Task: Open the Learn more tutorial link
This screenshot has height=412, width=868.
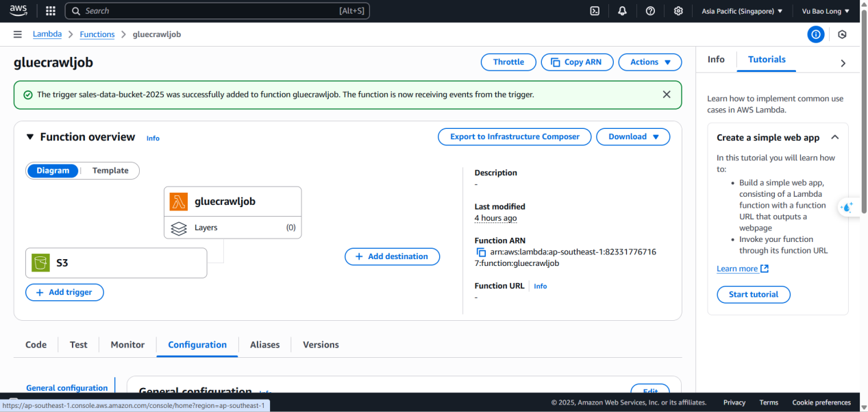Action: [743, 269]
